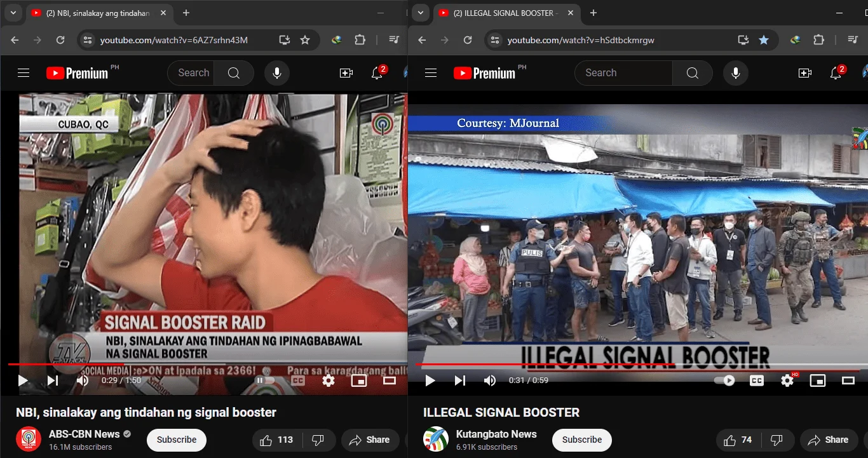The height and width of the screenshot is (458, 868).
Task: Mute volume in the left player
Action: click(83, 381)
